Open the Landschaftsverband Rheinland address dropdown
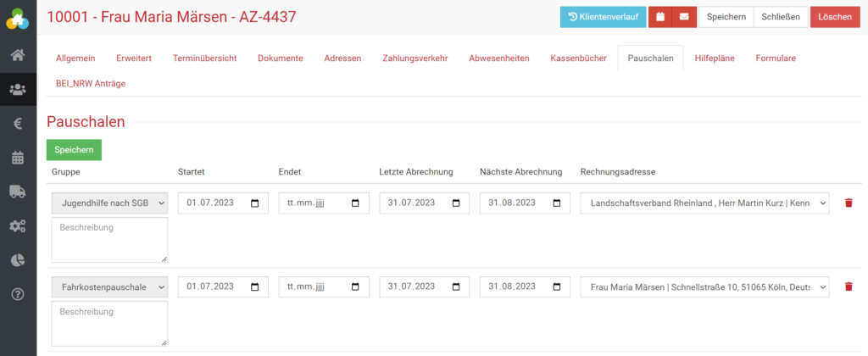This screenshot has height=356, width=868. [704, 203]
